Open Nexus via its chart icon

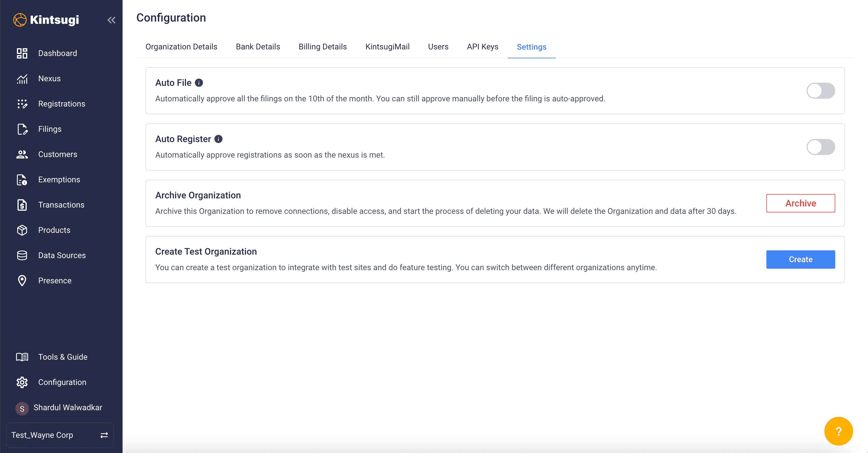[x=22, y=79]
